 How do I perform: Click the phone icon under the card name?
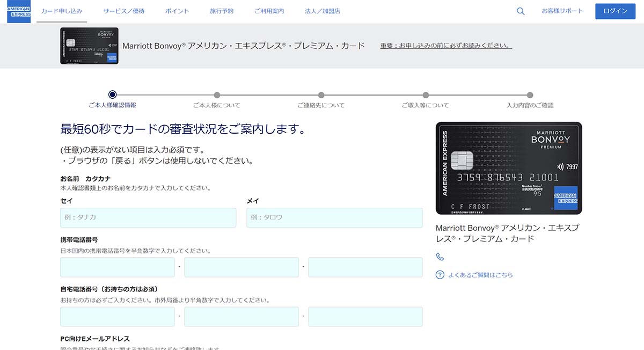pyautogui.click(x=440, y=257)
